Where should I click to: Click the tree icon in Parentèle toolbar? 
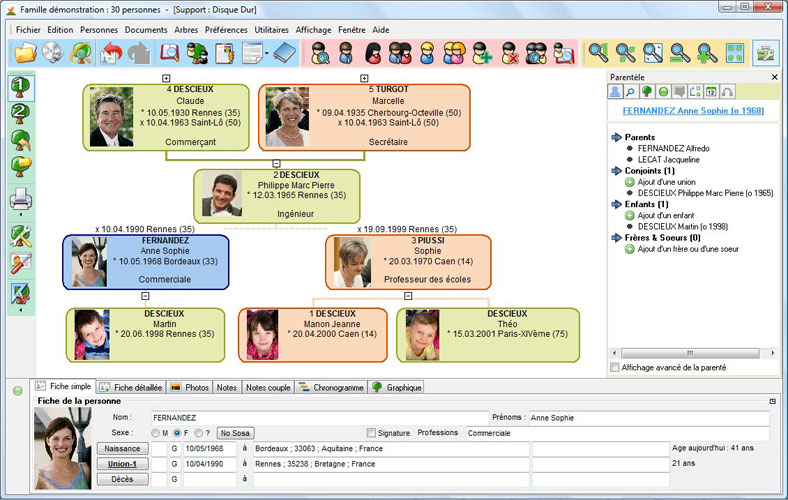coord(647,91)
